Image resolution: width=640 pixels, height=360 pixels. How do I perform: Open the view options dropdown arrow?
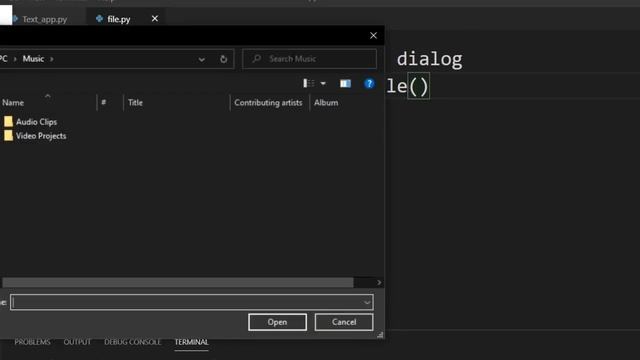323,84
